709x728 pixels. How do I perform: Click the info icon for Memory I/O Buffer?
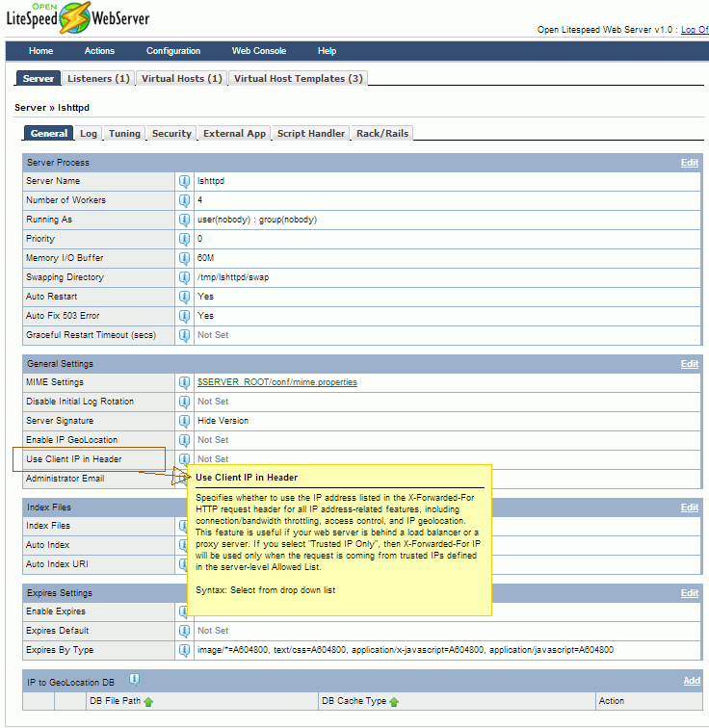[184, 258]
